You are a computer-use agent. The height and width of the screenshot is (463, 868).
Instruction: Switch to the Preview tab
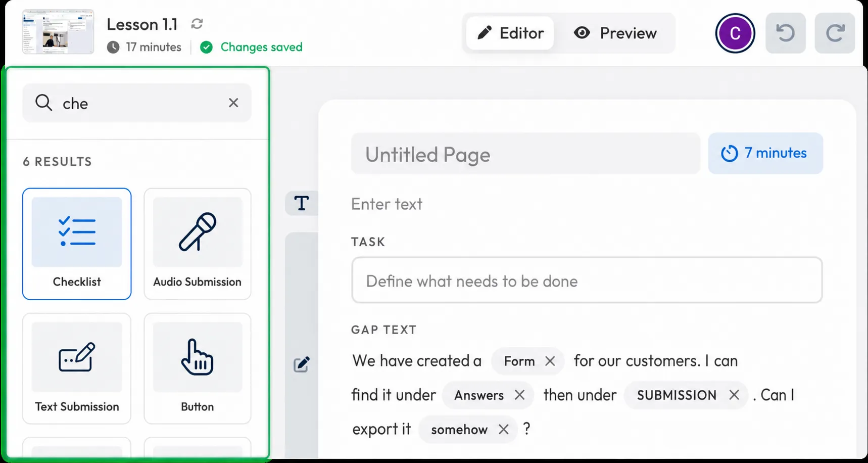tap(615, 33)
